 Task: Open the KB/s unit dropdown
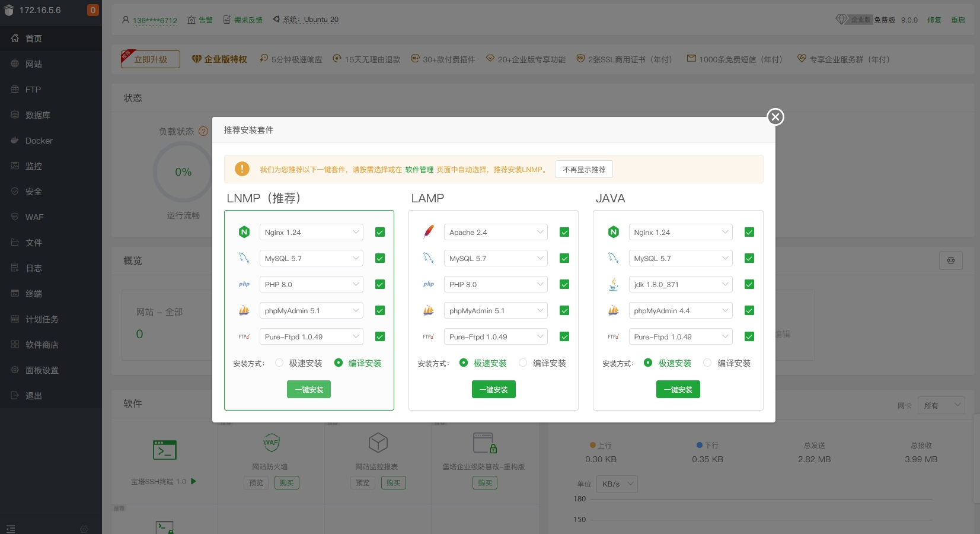(x=617, y=484)
